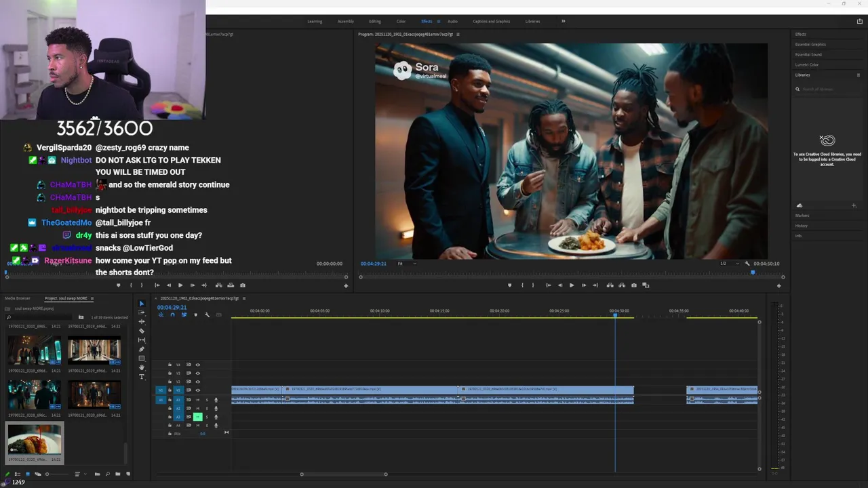Open Timeline display settings wrench

(x=208, y=314)
